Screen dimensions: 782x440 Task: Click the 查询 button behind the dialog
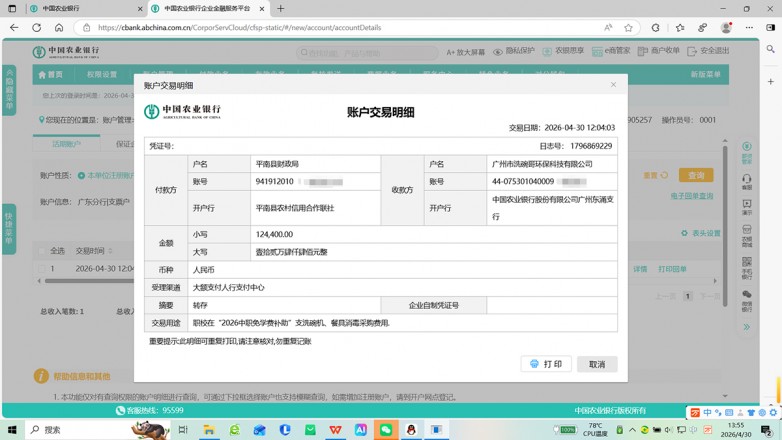coord(696,175)
